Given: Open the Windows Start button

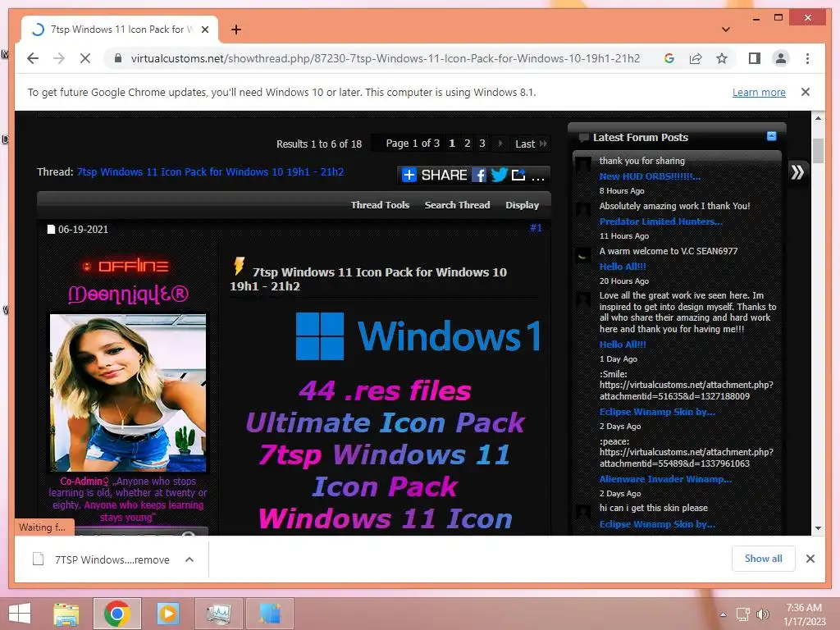Looking at the screenshot, I should [x=20, y=614].
